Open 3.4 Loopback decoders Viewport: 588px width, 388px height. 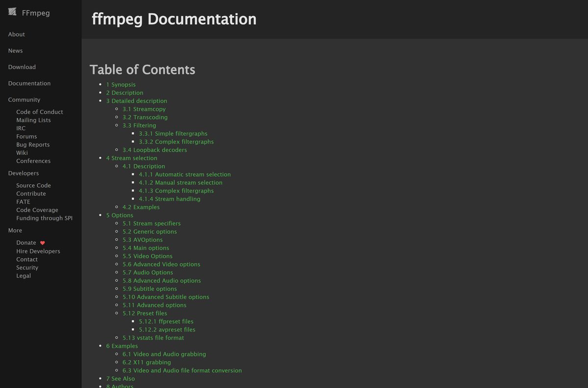click(x=155, y=150)
